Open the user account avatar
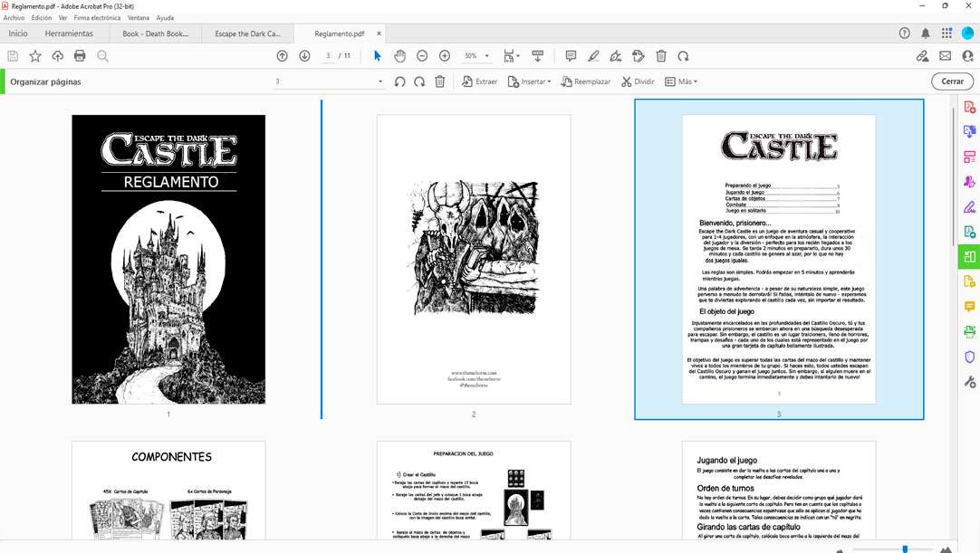 tap(968, 33)
